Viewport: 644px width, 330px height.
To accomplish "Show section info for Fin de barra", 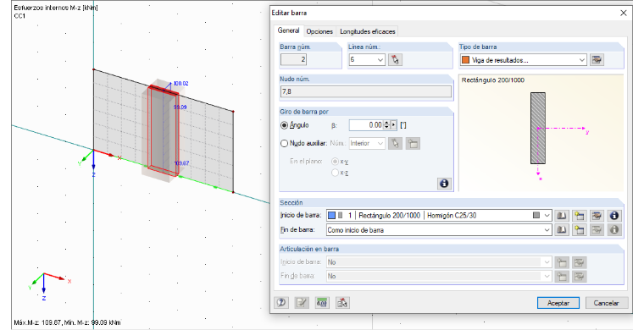I will [x=614, y=230].
